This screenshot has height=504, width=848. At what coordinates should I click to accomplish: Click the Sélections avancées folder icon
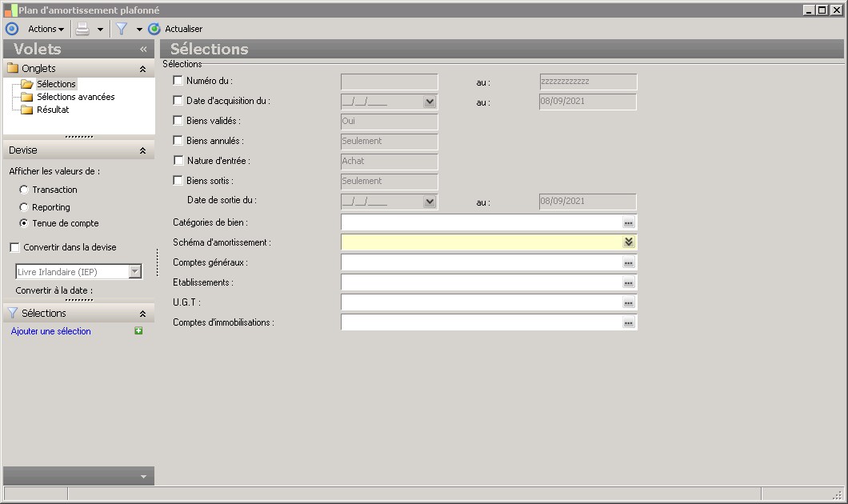pos(27,97)
